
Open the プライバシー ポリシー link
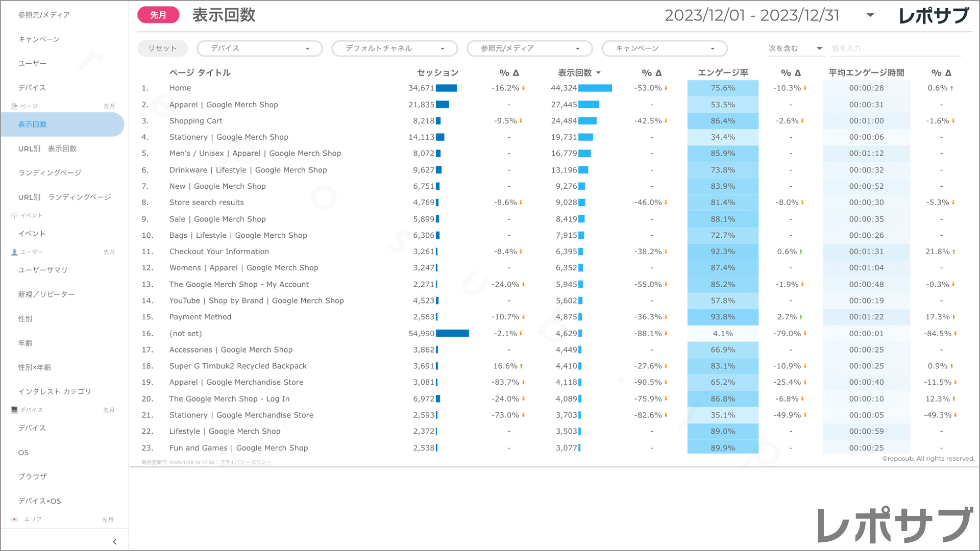246,462
